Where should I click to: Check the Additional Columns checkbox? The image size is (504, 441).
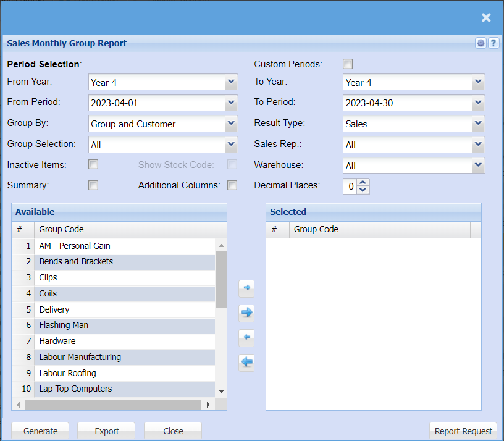click(232, 185)
